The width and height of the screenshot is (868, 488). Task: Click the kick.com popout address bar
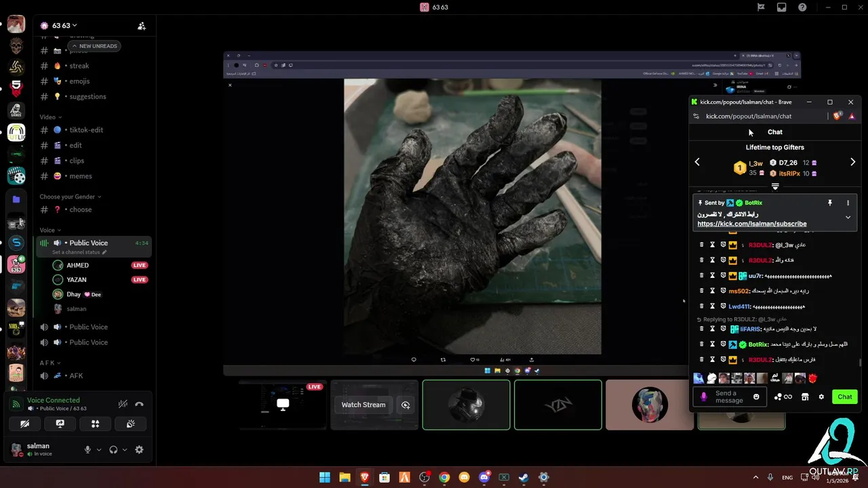(749, 117)
